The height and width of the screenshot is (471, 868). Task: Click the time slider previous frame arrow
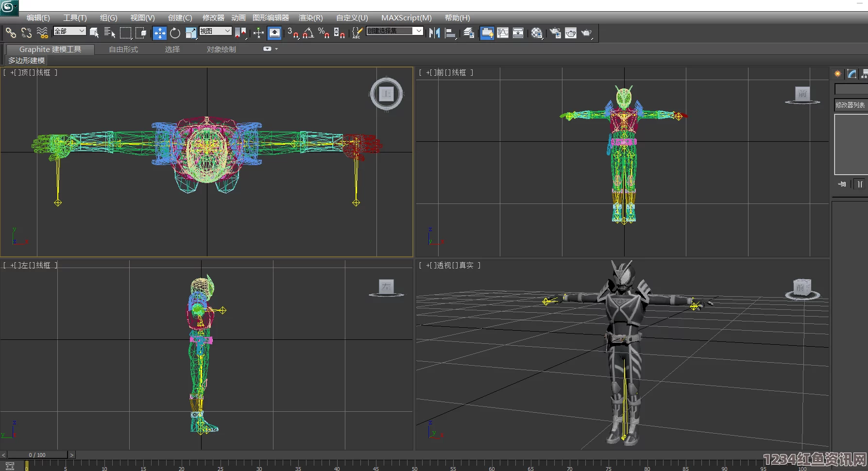[x=3, y=455]
